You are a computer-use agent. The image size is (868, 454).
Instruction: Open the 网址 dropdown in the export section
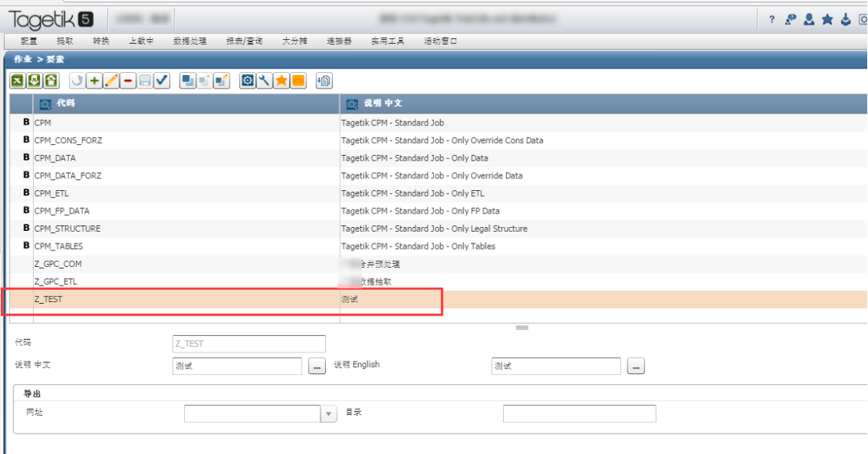(329, 413)
